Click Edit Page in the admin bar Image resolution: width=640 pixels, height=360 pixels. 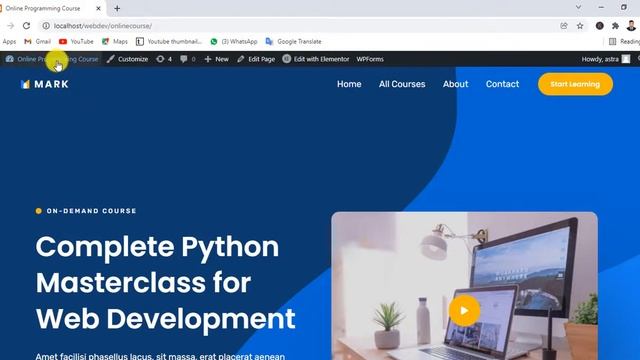point(256,59)
